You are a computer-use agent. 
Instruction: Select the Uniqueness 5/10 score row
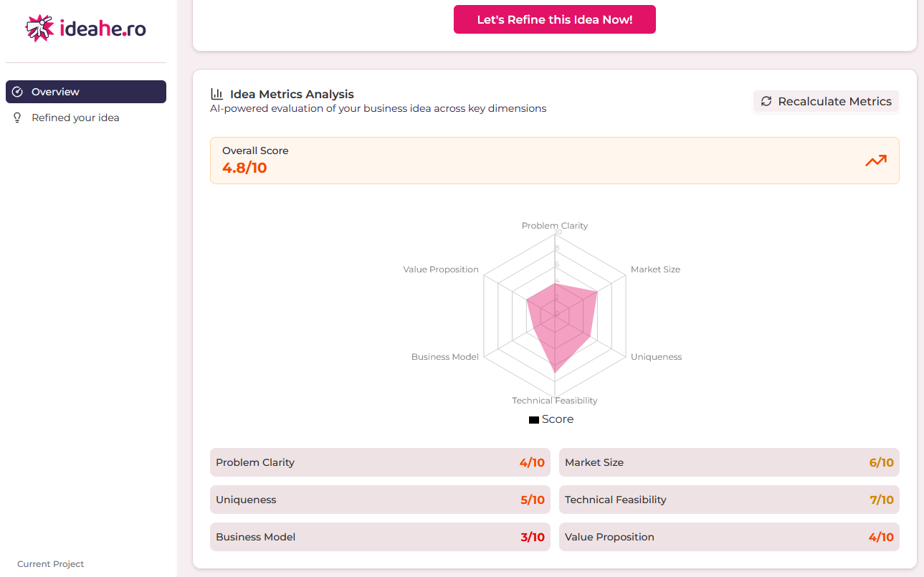pos(379,500)
